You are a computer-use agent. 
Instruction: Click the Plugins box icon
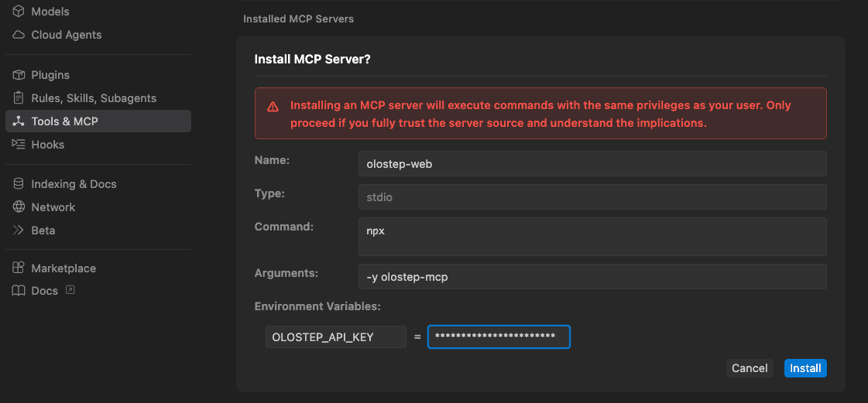click(x=19, y=74)
